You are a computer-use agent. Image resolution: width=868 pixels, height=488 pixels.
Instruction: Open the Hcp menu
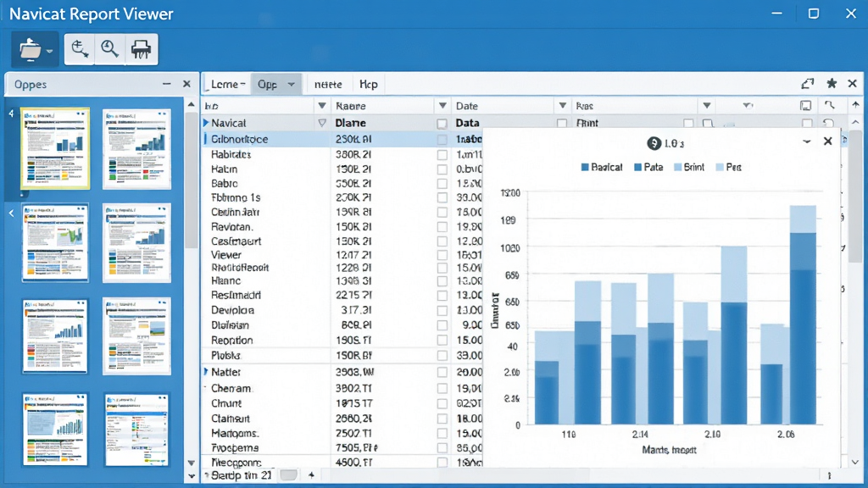point(369,84)
